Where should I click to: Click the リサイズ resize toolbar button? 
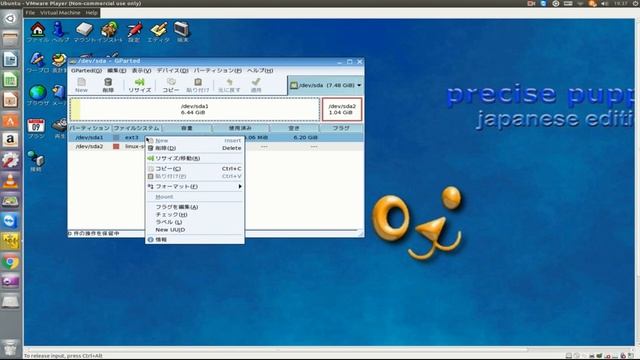click(140, 85)
